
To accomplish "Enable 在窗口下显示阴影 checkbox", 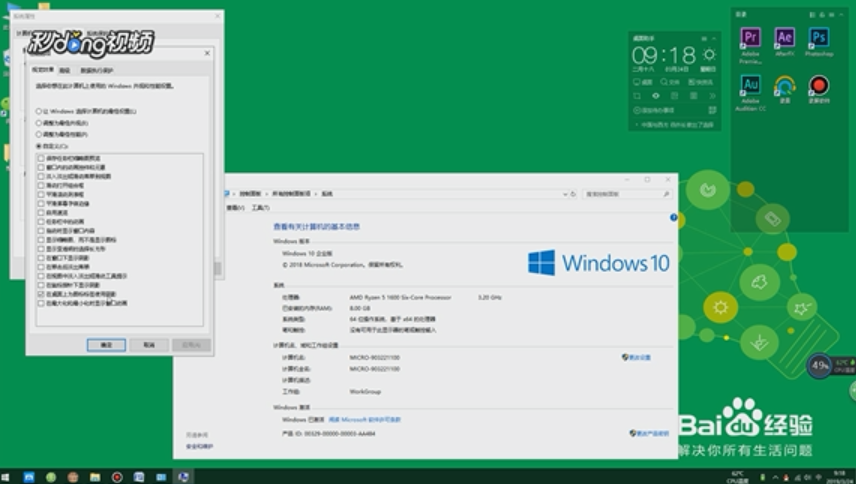I will click(x=41, y=258).
